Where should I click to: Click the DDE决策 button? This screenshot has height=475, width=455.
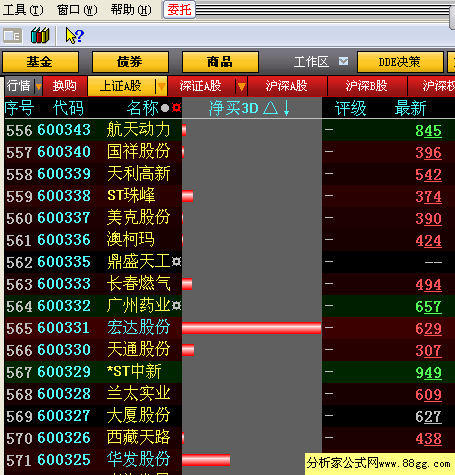click(x=400, y=62)
